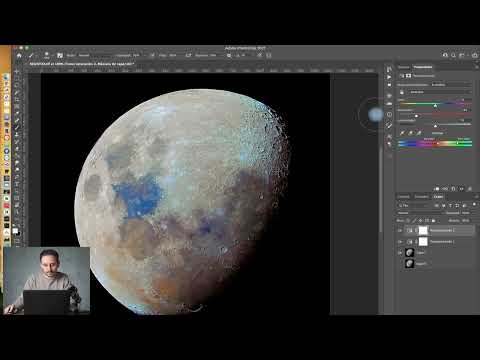Hide the top Hue/Saturation adjustment layer
The width and height of the screenshot is (480, 360).
400,230
